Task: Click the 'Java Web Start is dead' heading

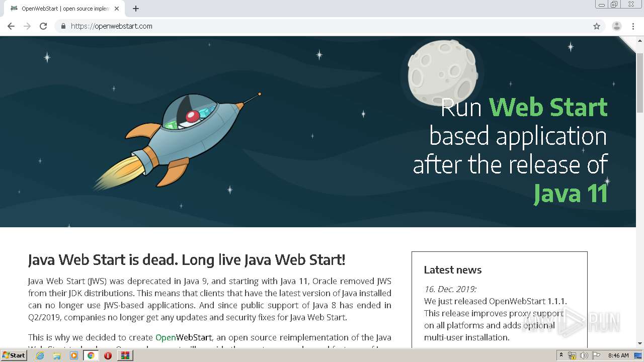Action: [x=187, y=260]
